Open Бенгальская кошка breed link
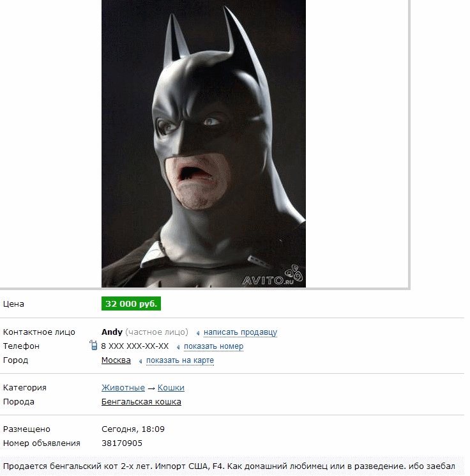This screenshot has width=470, height=476. click(x=141, y=402)
